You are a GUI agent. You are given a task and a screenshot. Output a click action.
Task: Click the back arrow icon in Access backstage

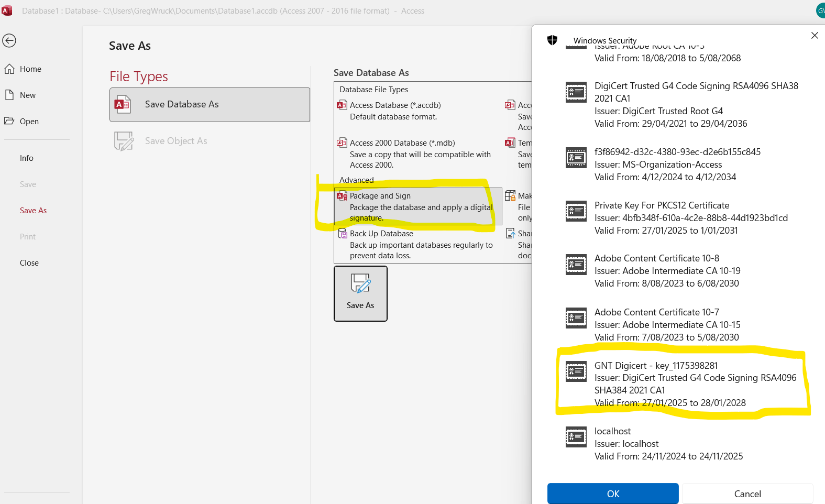[9, 40]
